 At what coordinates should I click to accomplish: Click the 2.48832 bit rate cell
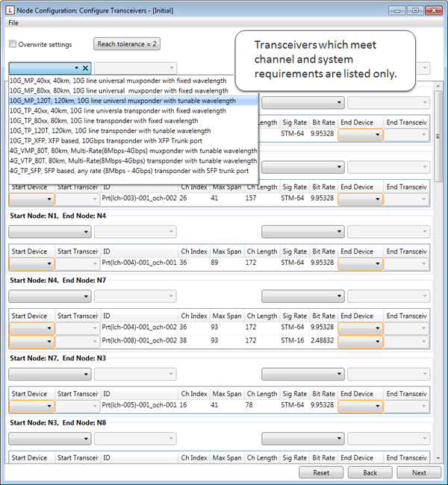tap(323, 340)
